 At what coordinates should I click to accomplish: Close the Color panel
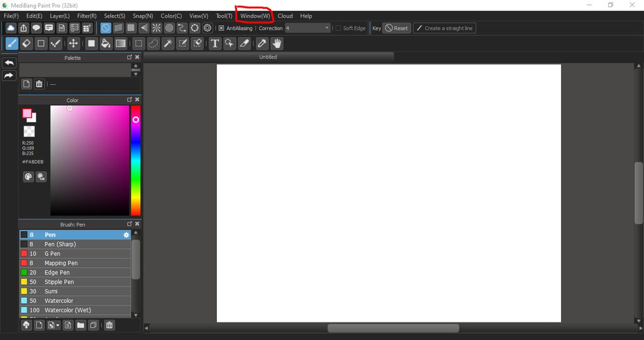[x=137, y=100]
